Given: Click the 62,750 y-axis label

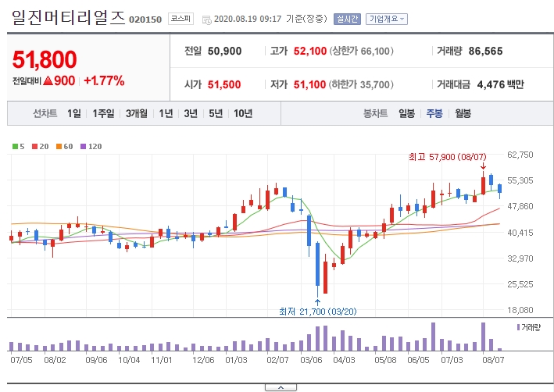Looking at the screenshot, I should point(520,155).
